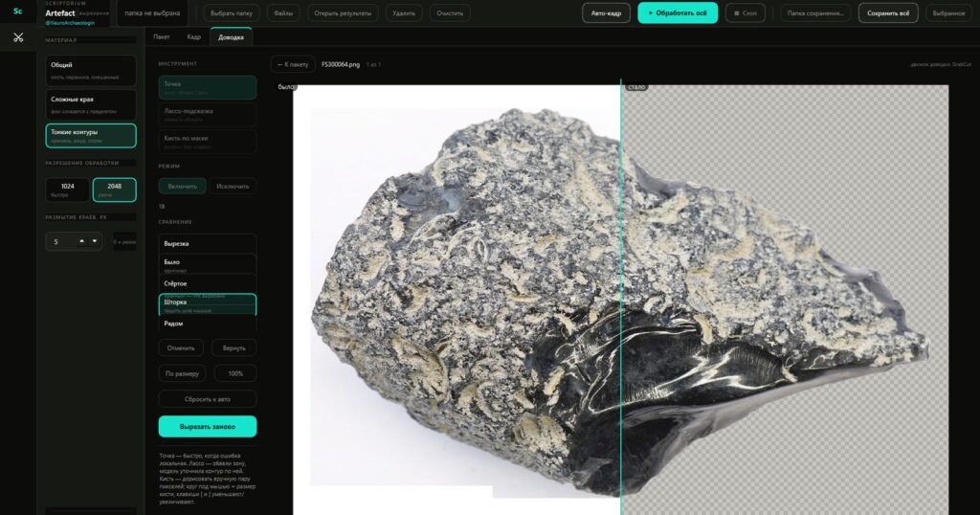Switch to the Кадр tab
This screenshot has height=515, width=980.
193,37
